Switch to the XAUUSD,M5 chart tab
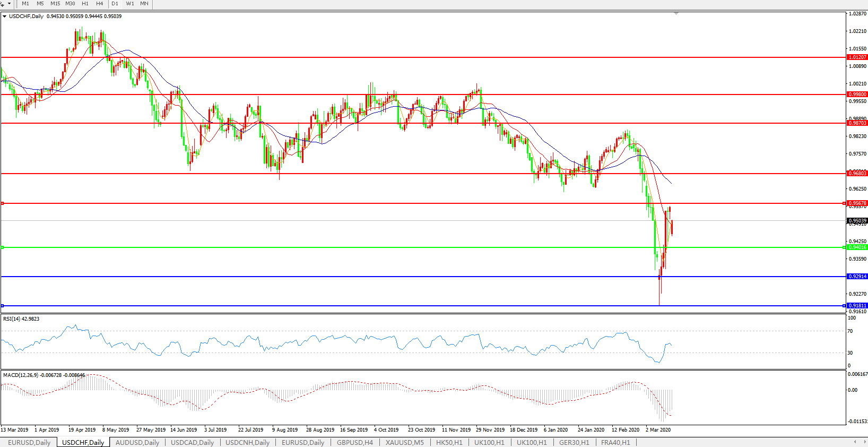The image size is (868, 447). click(x=404, y=442)
